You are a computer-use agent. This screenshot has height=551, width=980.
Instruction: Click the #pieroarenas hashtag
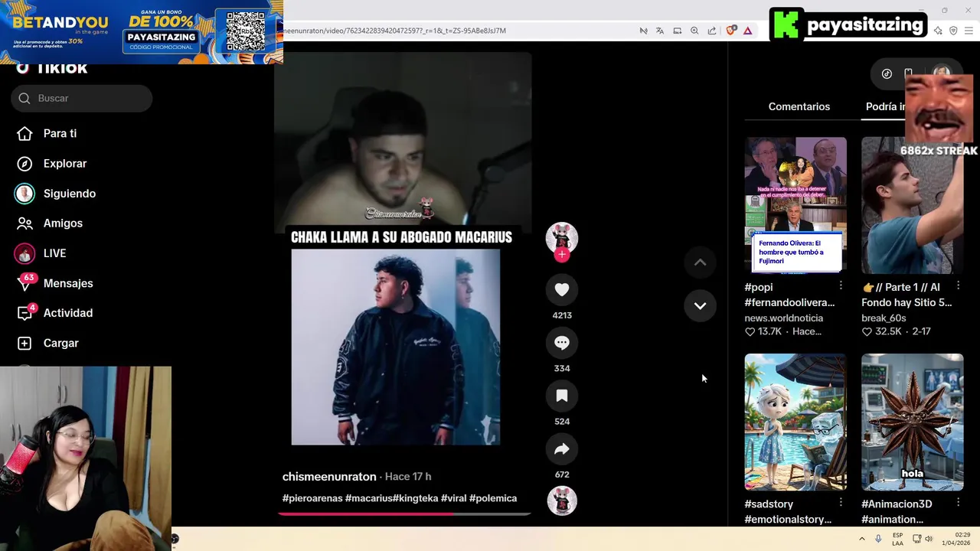click(312, 498)
